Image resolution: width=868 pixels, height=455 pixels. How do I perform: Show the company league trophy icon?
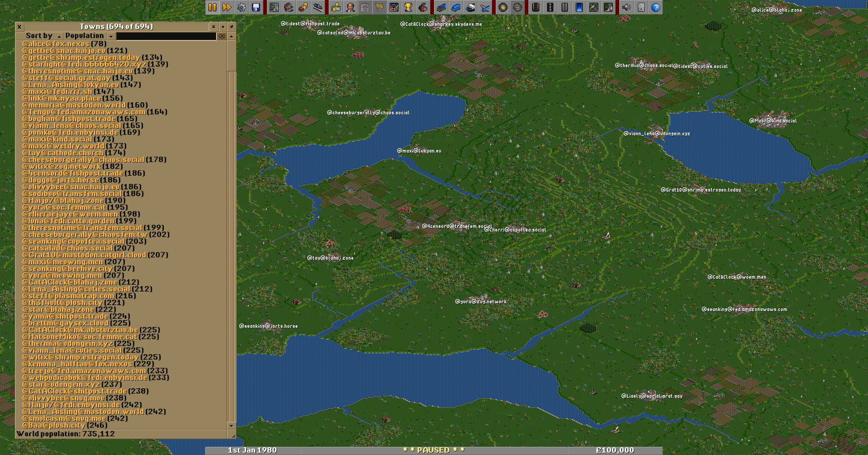409,7
